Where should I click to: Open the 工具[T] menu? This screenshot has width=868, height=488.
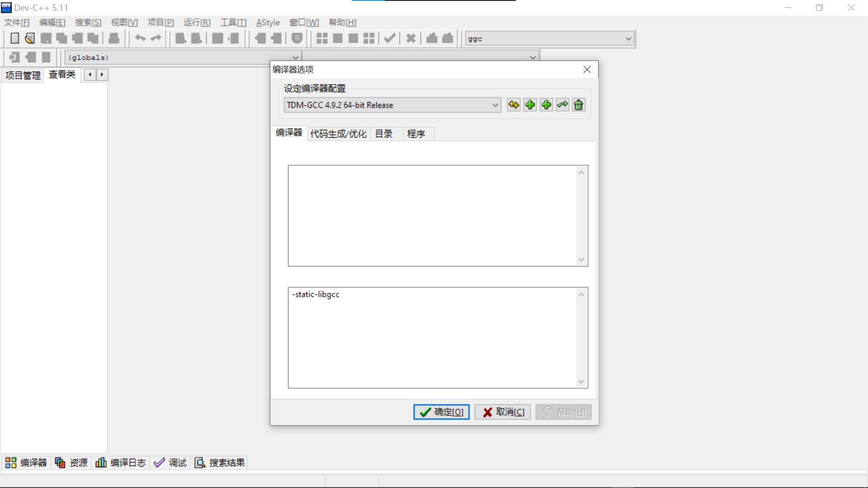coord(233,23)
